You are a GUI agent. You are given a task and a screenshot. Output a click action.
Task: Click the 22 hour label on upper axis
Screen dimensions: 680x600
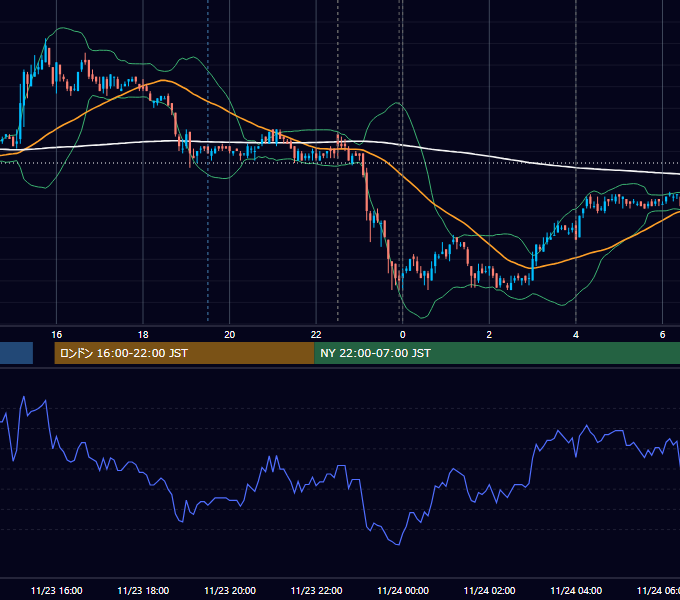[x=316, y=335]
